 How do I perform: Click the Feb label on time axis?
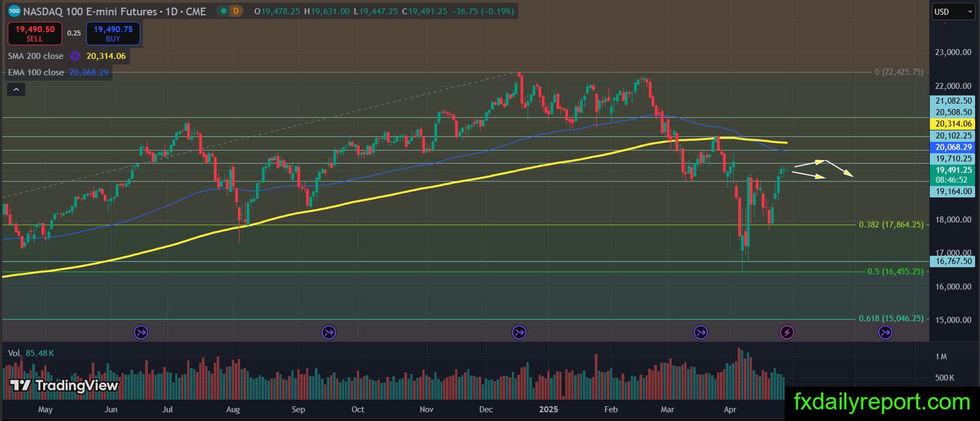611,410
